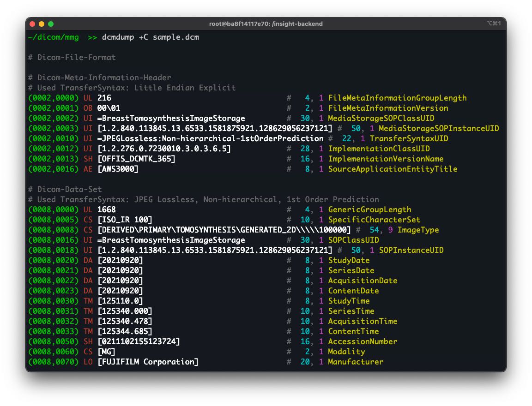Click SeriesTime name
The height and width of the screenshot is (406, 532).
click(351, 311)
